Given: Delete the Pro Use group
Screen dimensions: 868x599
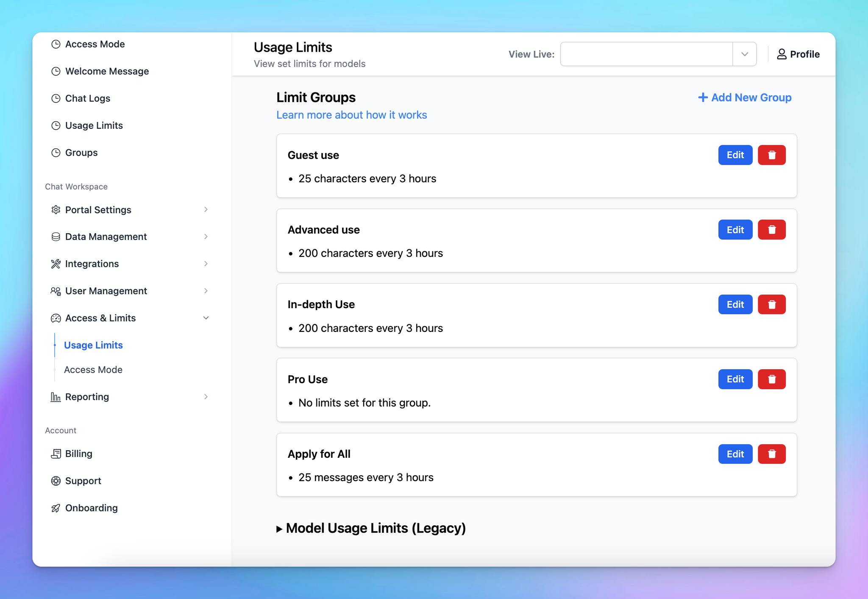Looking at the screenshot, I should [x=771, y=379].
